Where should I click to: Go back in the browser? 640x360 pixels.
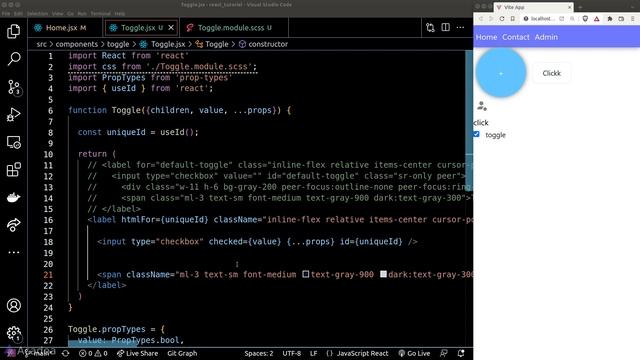(481, 19)
